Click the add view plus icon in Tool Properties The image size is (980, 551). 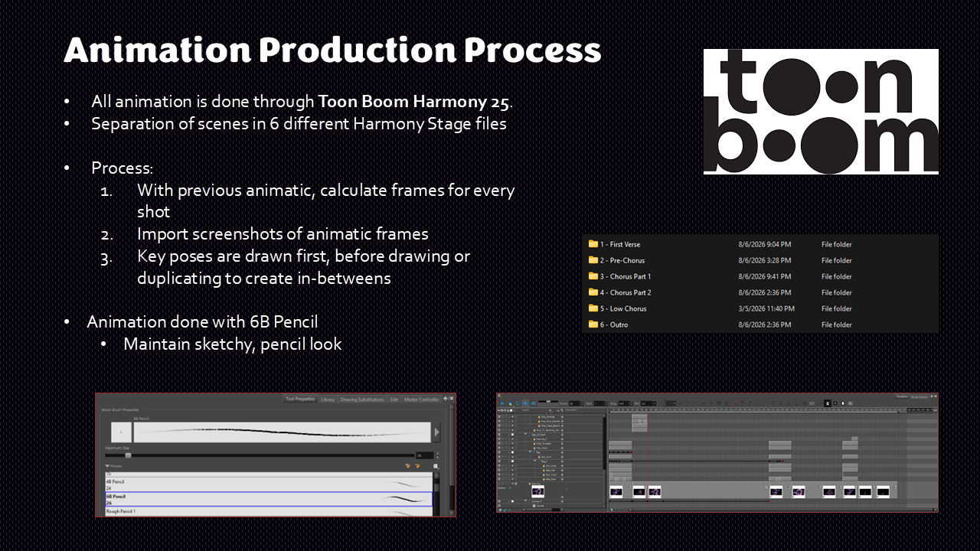[446, 399]
